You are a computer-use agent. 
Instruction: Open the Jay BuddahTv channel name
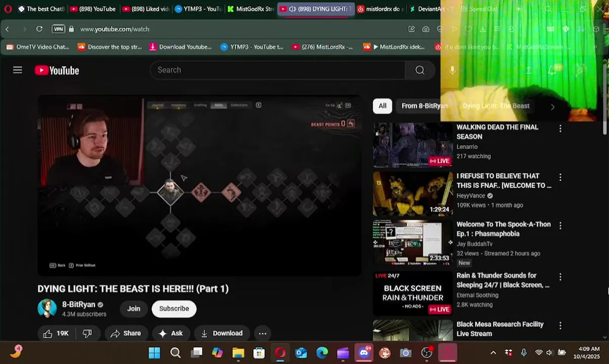pos(474,244)
